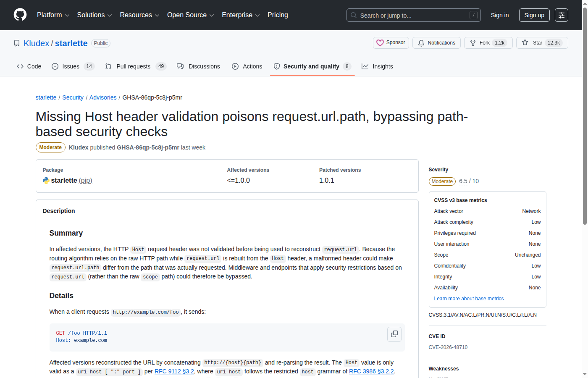Click the Issues circle icon
This screenshot has height=378, width=588.
click(55, 66)
